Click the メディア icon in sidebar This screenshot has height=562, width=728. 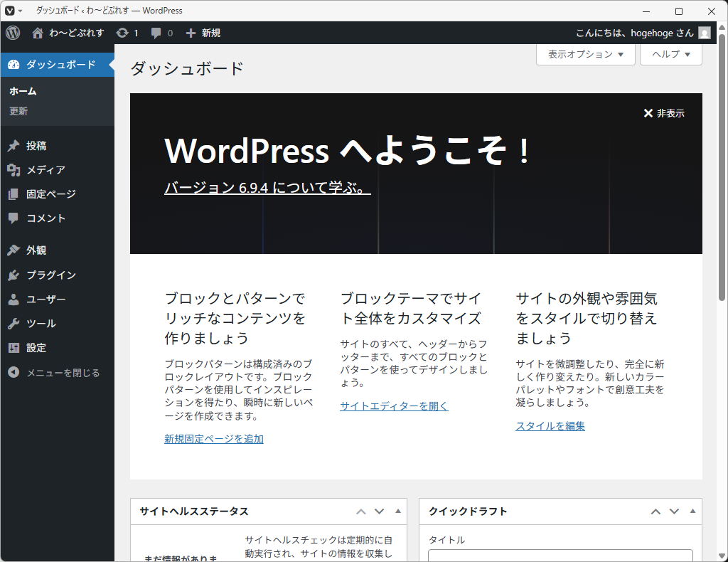pyautogui.click(x=14, y=170)
